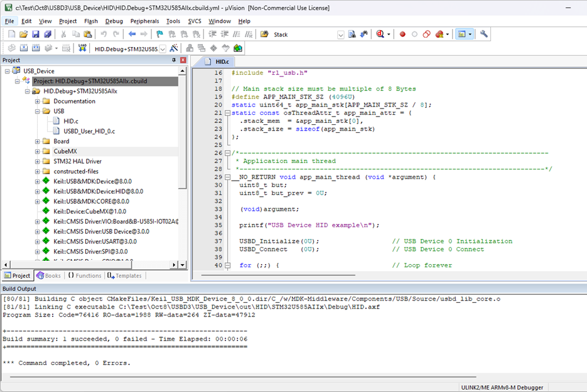This screenshot has height=392, width=587.
Task: Click the Manage Run-Time Environment icon
Action: pos(238,48)
